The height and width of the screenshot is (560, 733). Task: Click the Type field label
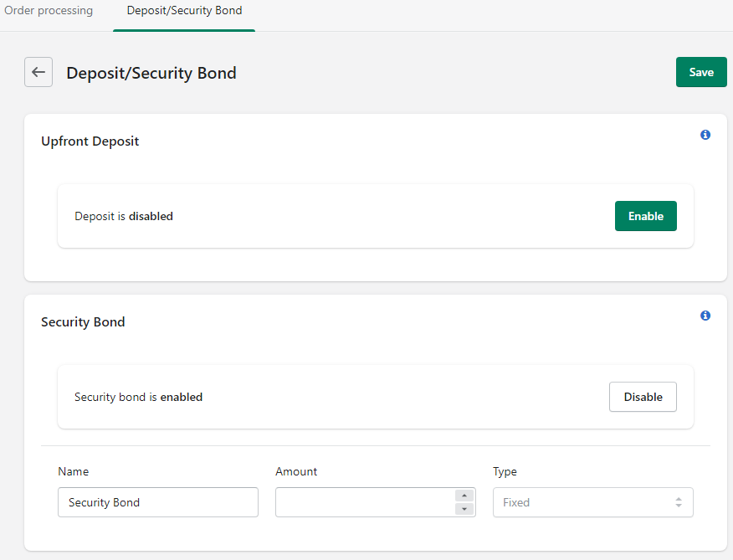(x=505, y=471)
